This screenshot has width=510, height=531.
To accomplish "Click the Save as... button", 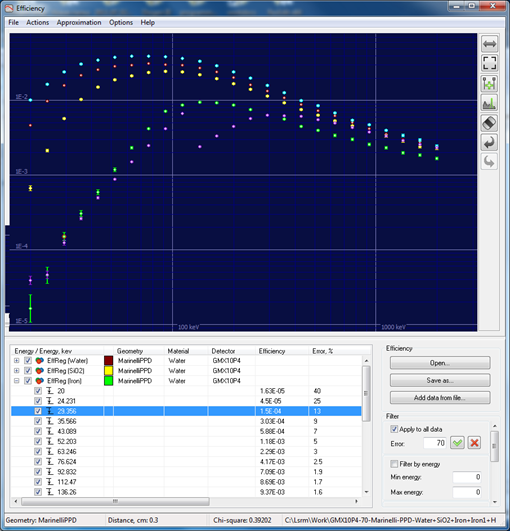I will pos(440,380).
